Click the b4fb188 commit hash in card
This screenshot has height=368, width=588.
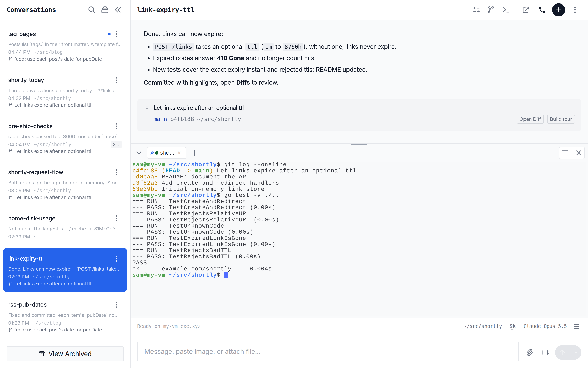[182, 119]
